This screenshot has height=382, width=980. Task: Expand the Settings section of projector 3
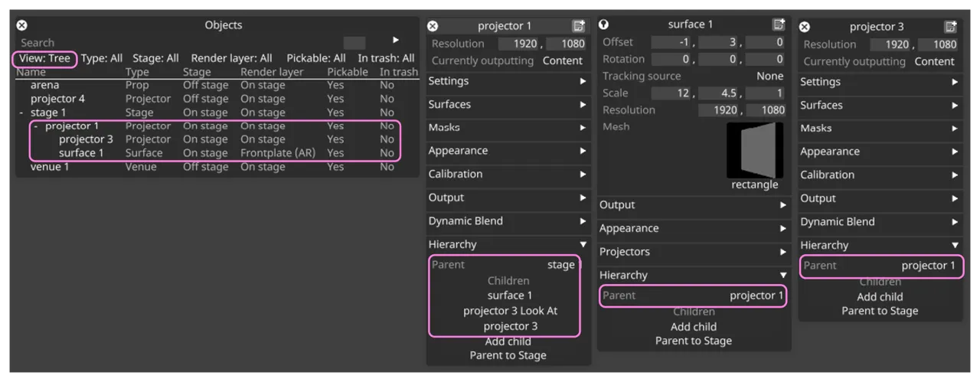tap(880, 82)
